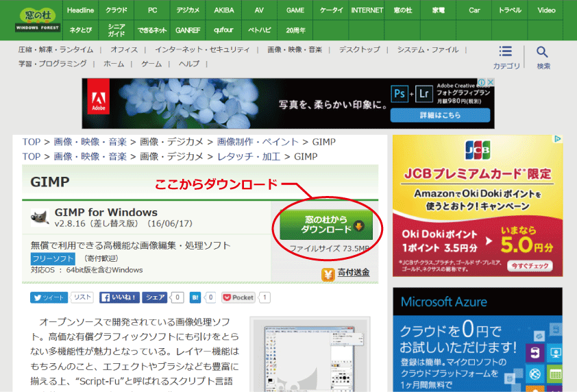Select 学習・プログラミング category

pos(53,64)
